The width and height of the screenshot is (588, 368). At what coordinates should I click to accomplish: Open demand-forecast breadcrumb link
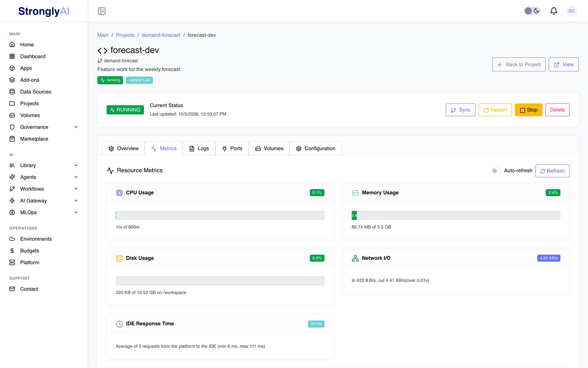pyautogui.click(x=161, y=35)
